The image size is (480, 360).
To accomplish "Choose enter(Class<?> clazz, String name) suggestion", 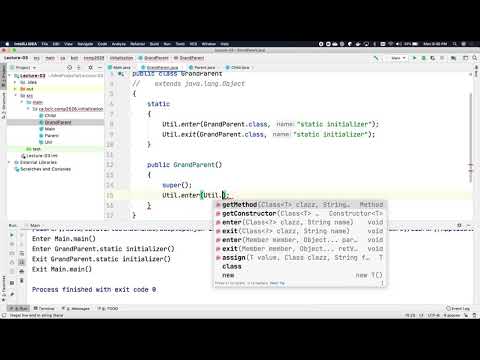I will pyautogui.click(x=300, y=222).
